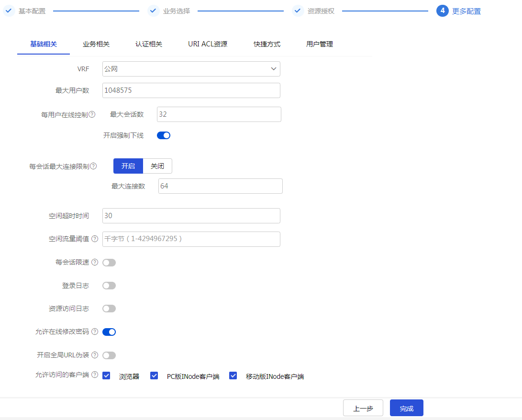Click help icon next to 允许访问的客户端

pos(95,375)
